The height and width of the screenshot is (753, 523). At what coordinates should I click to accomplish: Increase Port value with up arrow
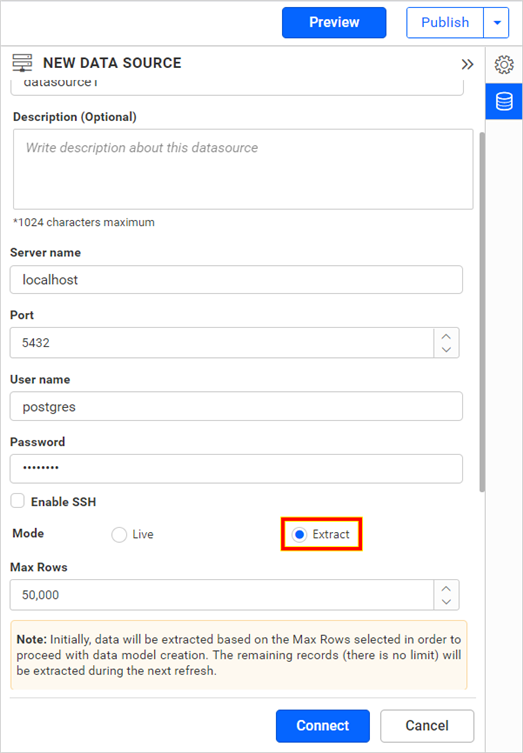pyautogui.click(x=446, y=336)
